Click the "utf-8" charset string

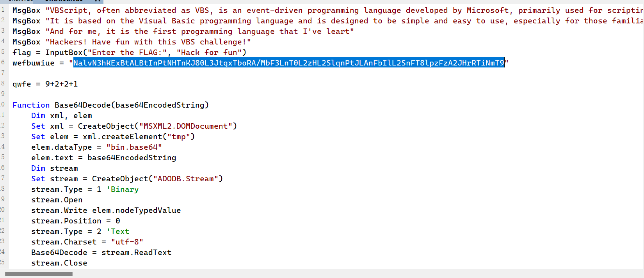[x=127, y=242]
